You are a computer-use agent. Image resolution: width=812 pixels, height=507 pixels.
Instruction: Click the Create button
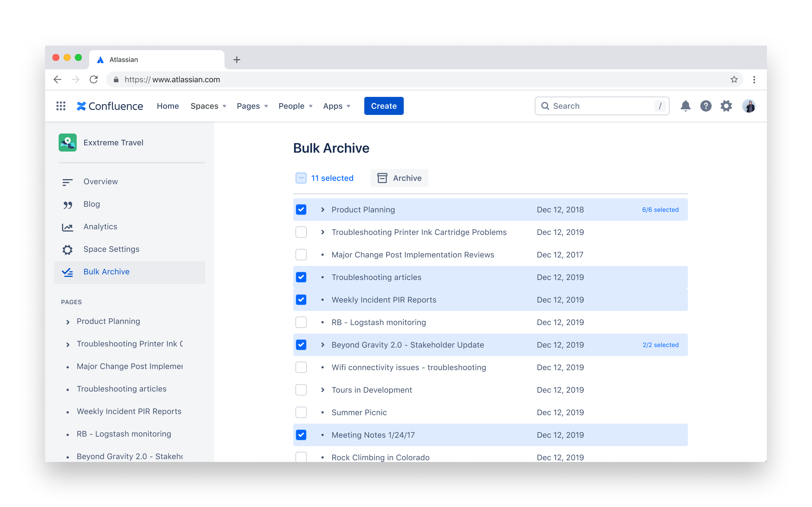point(383,106)
